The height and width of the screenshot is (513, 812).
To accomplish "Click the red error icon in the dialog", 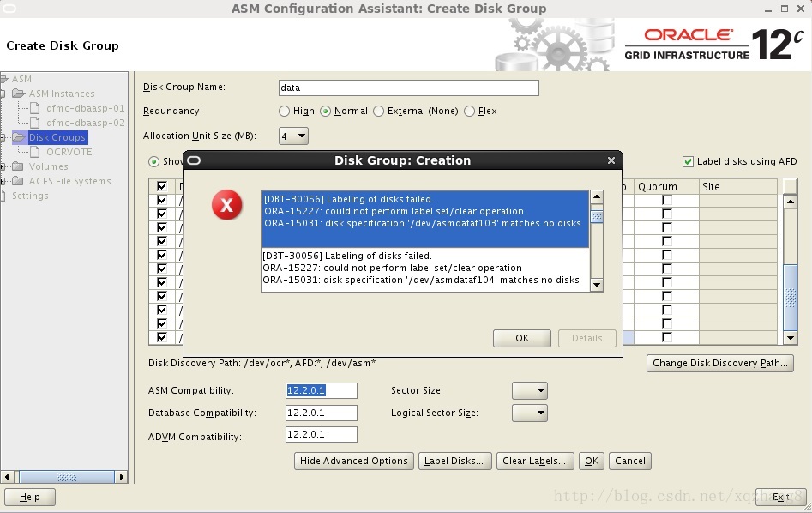I will [226, 205].
